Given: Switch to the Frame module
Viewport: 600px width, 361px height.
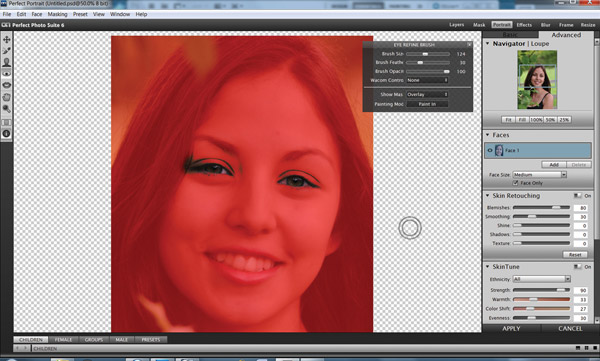Looking at the screenshot, I should tap(566, 25).
